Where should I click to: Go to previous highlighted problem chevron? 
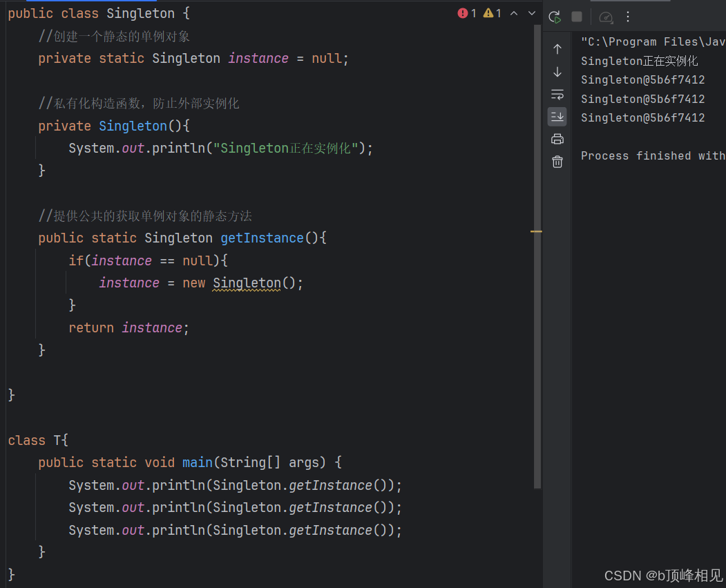click(x=514, y=13)
